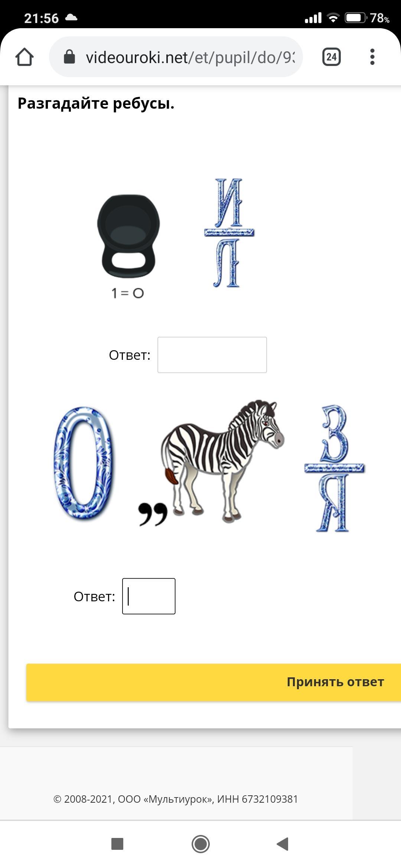Open the Chrome three-dot menu
The image size is (401, 868).
click(x=372, y=57)
